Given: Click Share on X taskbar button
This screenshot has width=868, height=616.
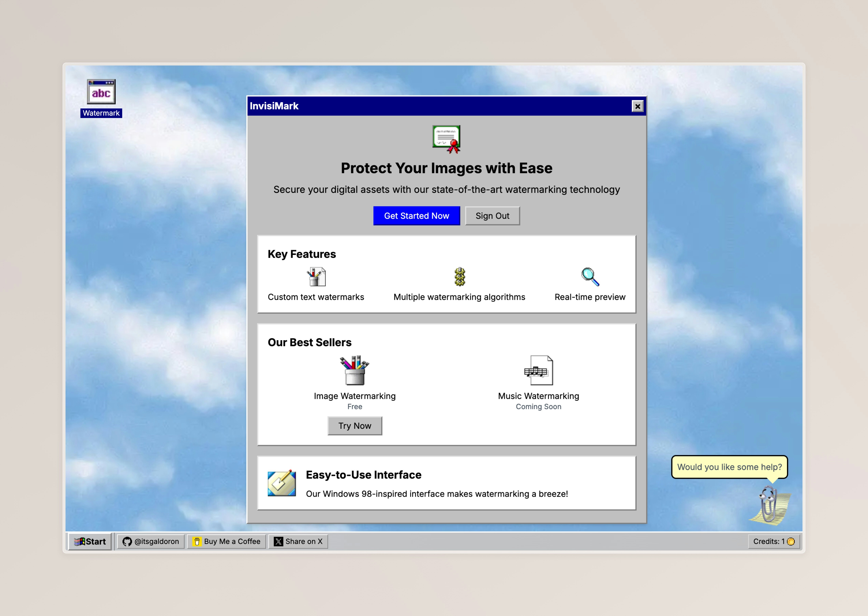Looking at the screenshot, I should pos(298,542).
